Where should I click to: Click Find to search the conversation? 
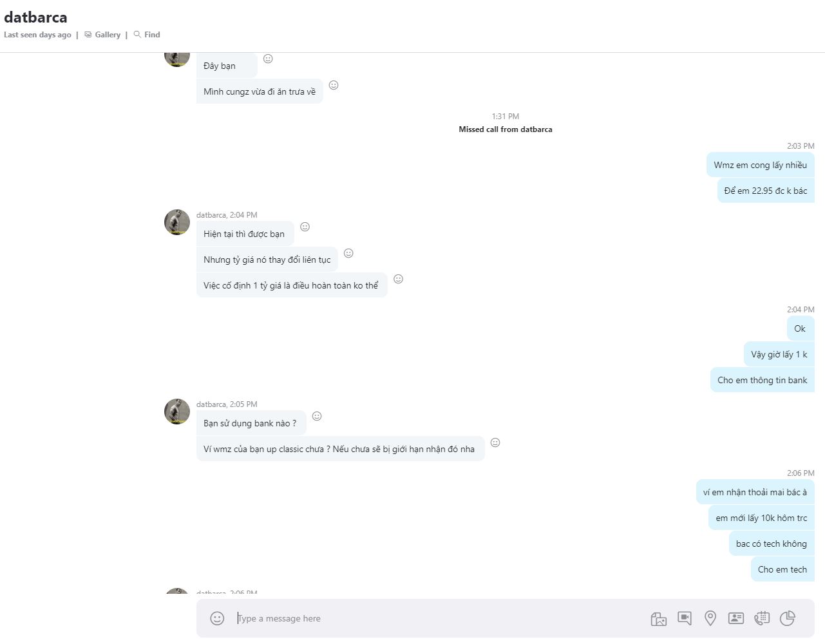(x=152, y=35)
